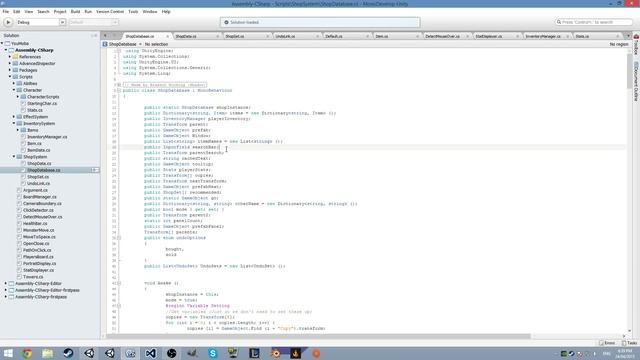Toggle folding of the undoOptions enum

pos(119,238)
